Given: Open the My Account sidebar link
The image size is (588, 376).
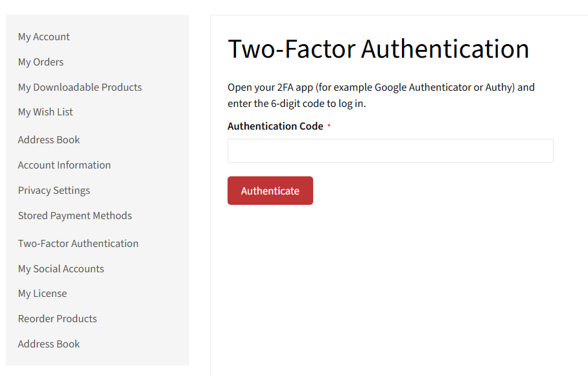Looking at the screenshot, I should pos(44,37).
